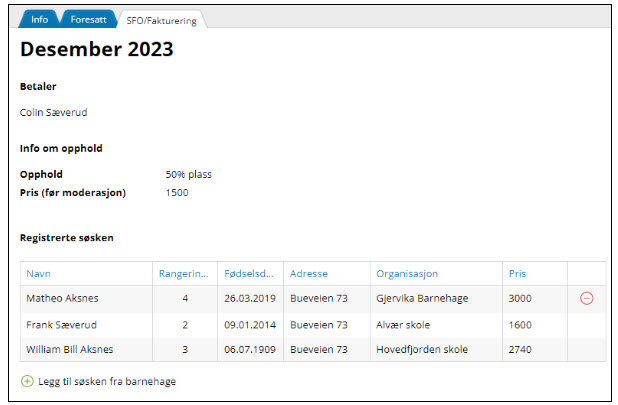Click the green plus icon to add sibling
The image size is (618, 405).
[x=26, y=381]
